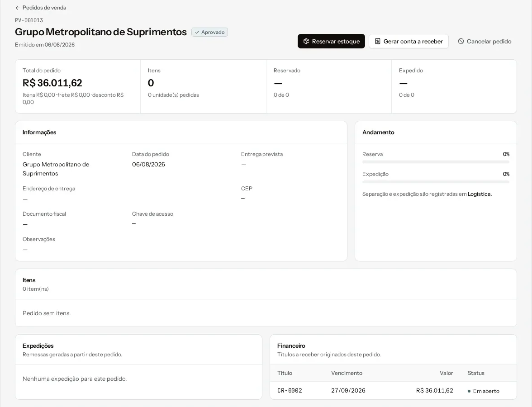Click the Em aberto status label
Image resolution: width=532 pixels, height=407 pixels.
tap(486, 391)
